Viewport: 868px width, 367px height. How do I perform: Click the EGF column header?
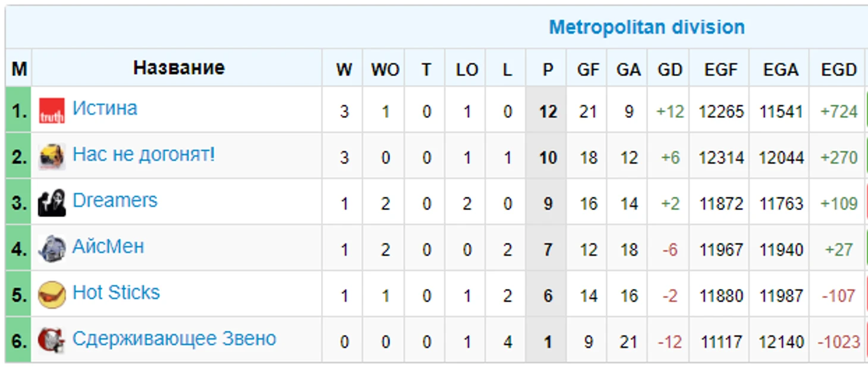(721, 68)
